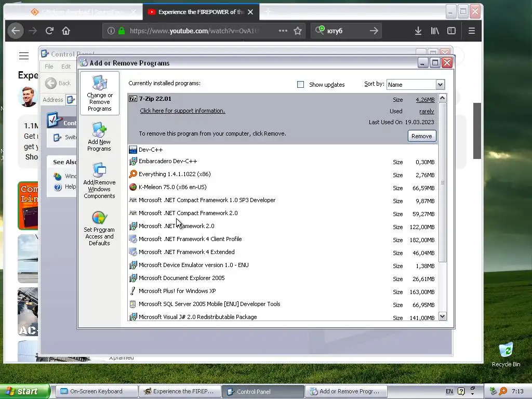Open the Sort by Name dropdown

click(440, 85)
